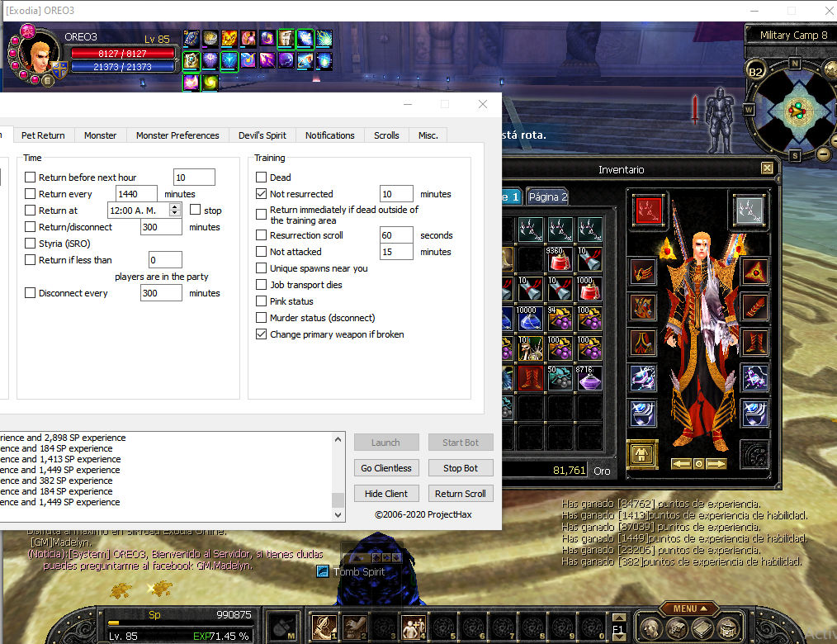Click the Return at time spinner arrows
Screen dimensions: 837x644
(175, 211)
